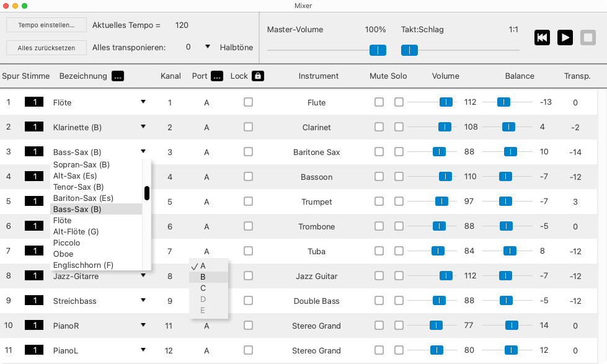Screen dimensions: 607x364
Task: Mute the Flute track
Action: [x=379, y=102]
